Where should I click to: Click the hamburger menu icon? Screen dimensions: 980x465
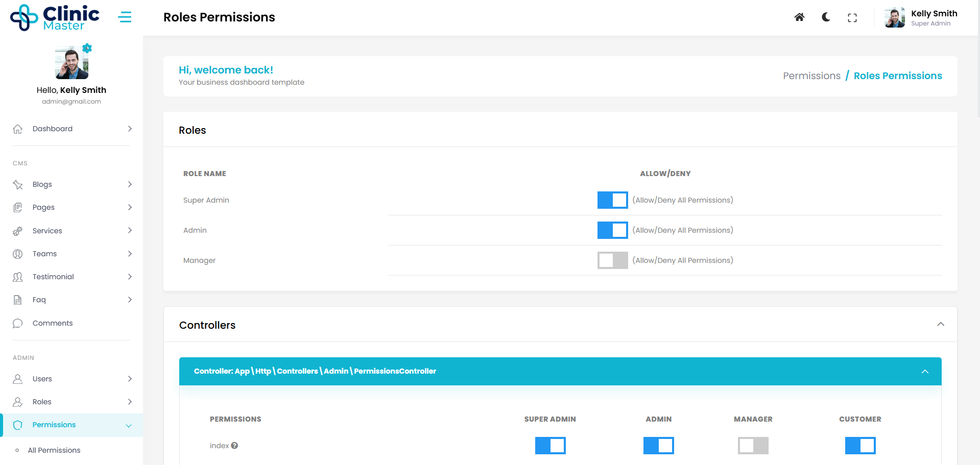tap(125, 17)
